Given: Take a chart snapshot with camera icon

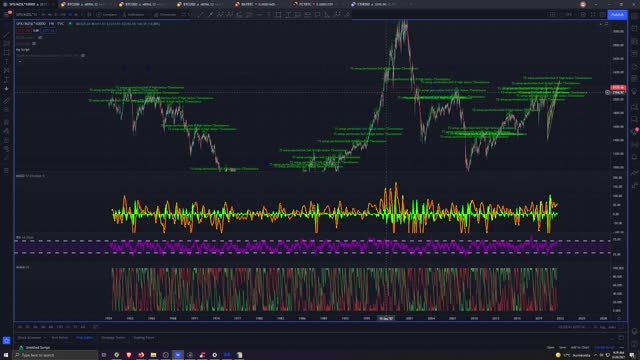Looking at the screenshot, I should (603, 15).
